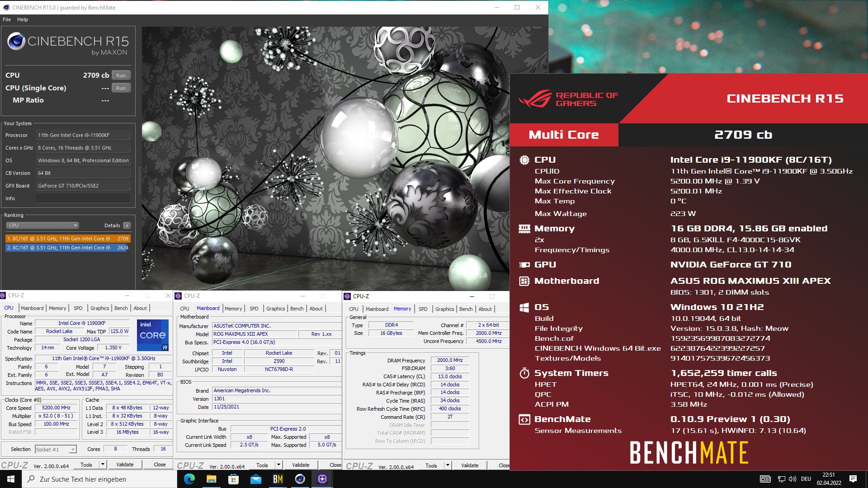Click the GPU icon in BenchMate panel
This screenshot has height=488, width=868.
point(524,265)
